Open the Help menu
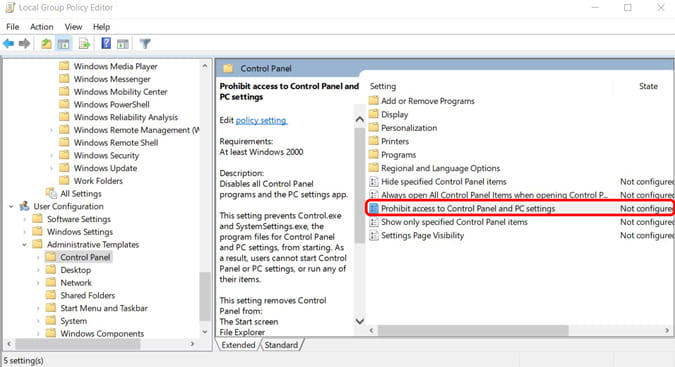 click(102, 27)
